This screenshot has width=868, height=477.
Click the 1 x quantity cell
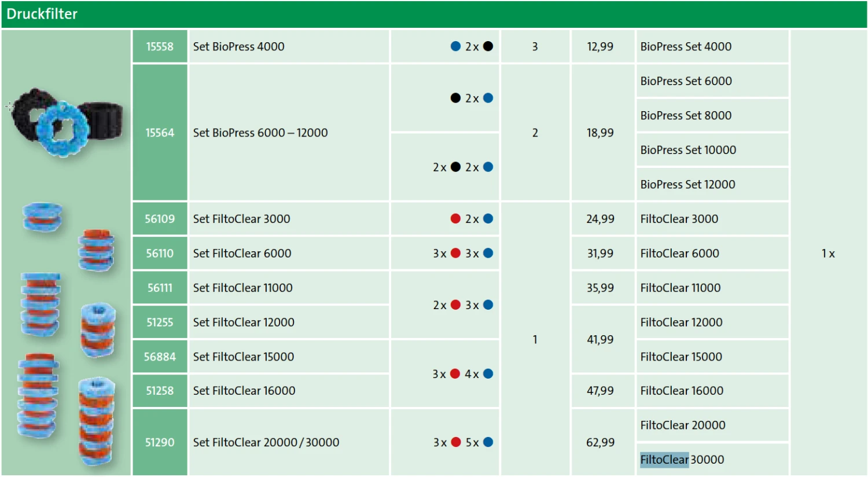tap(828, 254)
